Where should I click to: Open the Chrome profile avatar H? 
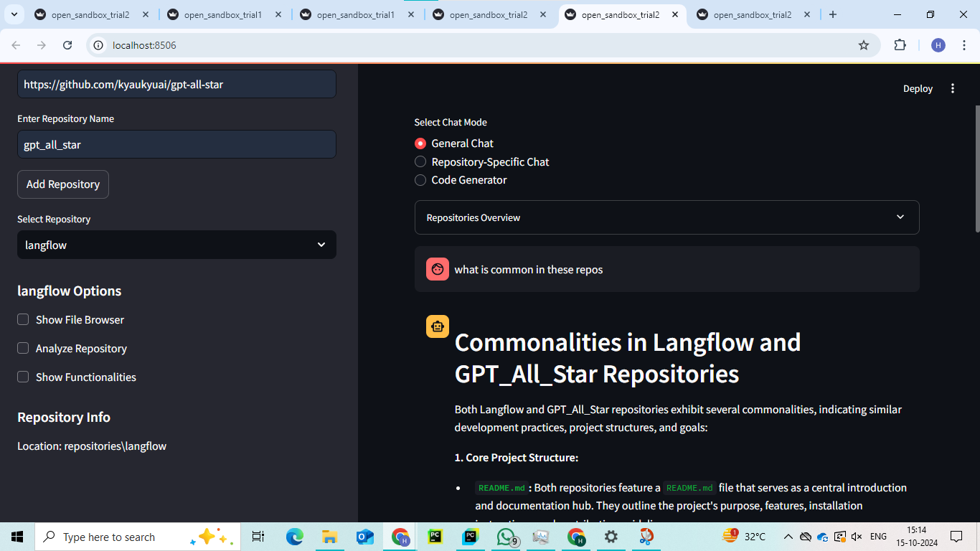click(938, 45)
